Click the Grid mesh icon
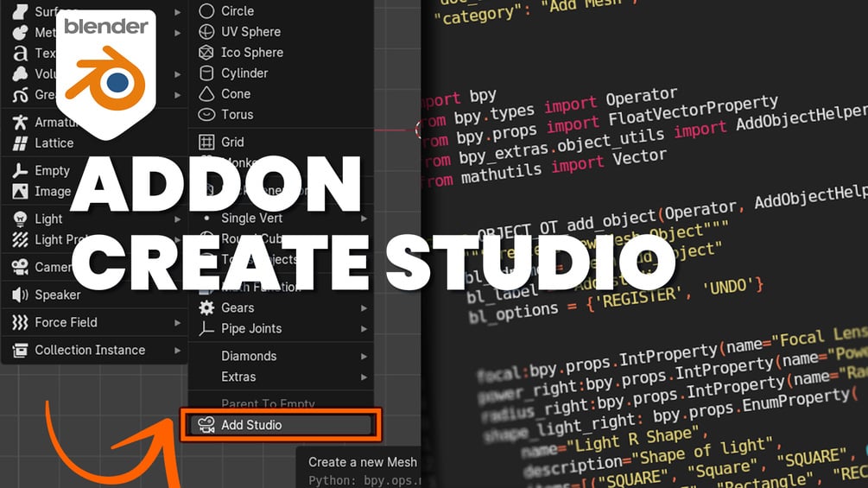This screenshot has width=868, height=488. (206, 143)
